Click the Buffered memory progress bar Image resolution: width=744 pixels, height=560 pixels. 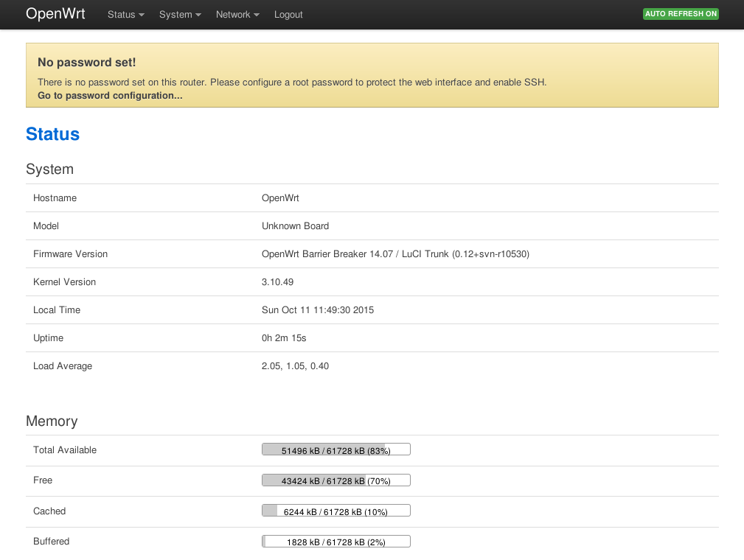pos(336,542)
